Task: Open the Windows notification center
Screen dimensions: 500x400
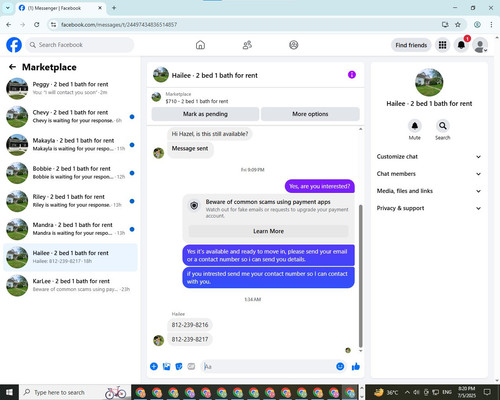Action: tap(487, 392)
